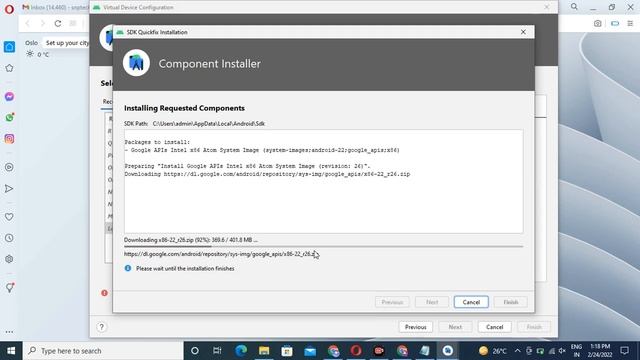Screen dimensions: 640x360
Task: Click the Opera reload page button
Action: (x=58, y=23)
